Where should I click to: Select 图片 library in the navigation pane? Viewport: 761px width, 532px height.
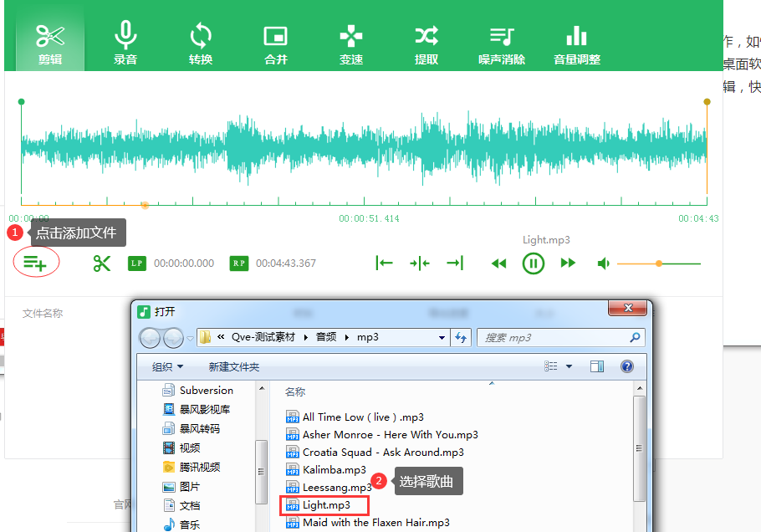click(x=181, y=486)
